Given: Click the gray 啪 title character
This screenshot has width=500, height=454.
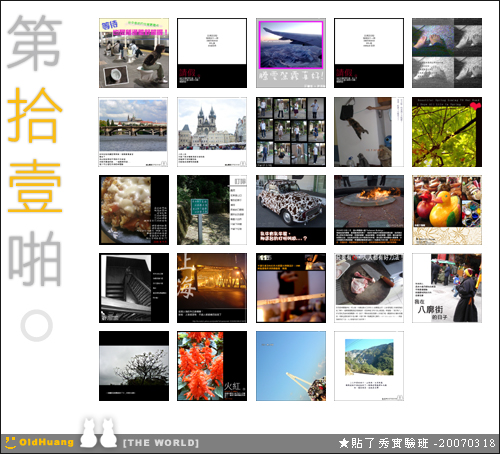Looking at the screenshot, I should click(x=35, y=258).
